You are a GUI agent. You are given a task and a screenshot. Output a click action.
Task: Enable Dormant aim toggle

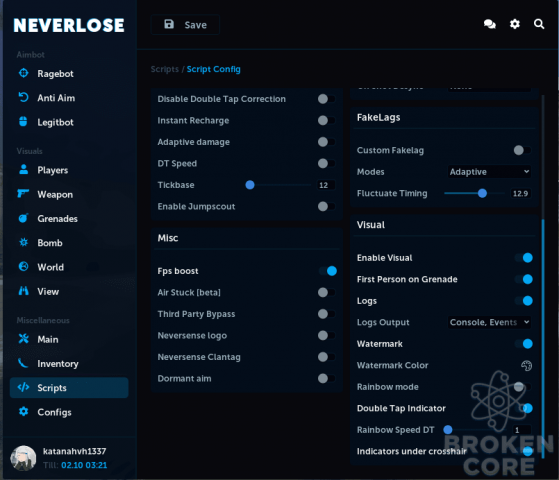point(326,378)
